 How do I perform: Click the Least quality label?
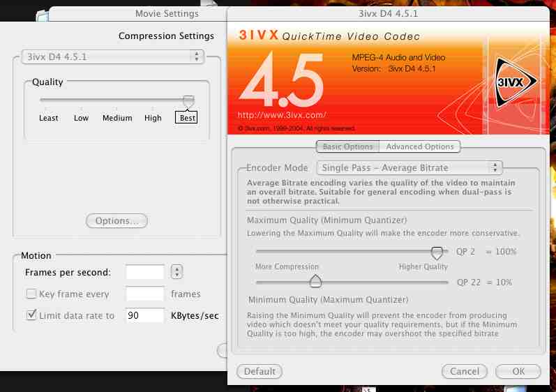point(49,118)
